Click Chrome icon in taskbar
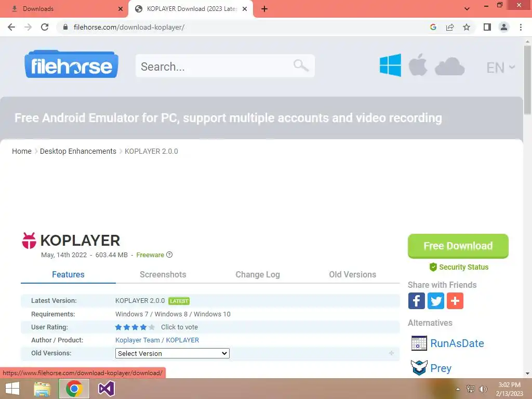Image resolution: width=532 pixels, height=399 pixels. click(x=74, y=389)
